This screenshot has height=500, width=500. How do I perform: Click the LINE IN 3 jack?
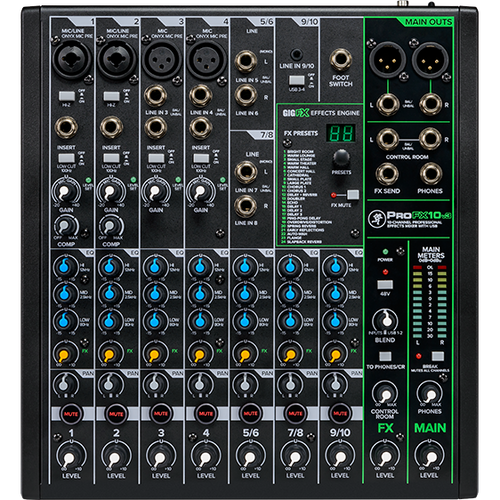click(x=155, y=96)
